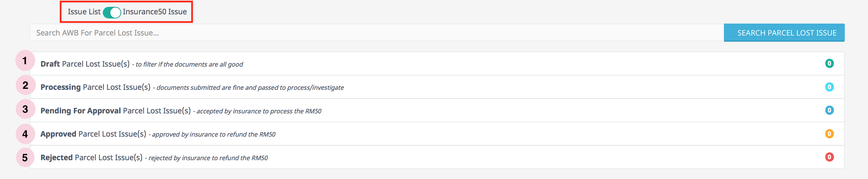
Task: Toggle the Issue List / Insurance50 switch
Action: 112,13
